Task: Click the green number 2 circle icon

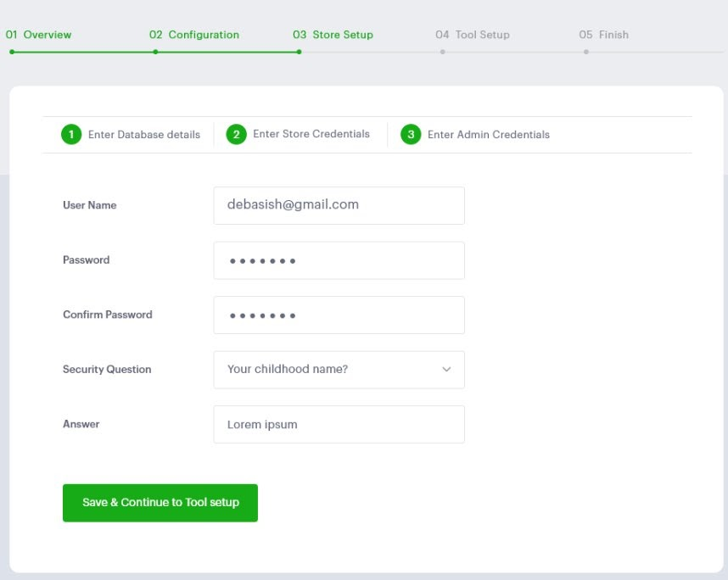Action: point(237,134)
